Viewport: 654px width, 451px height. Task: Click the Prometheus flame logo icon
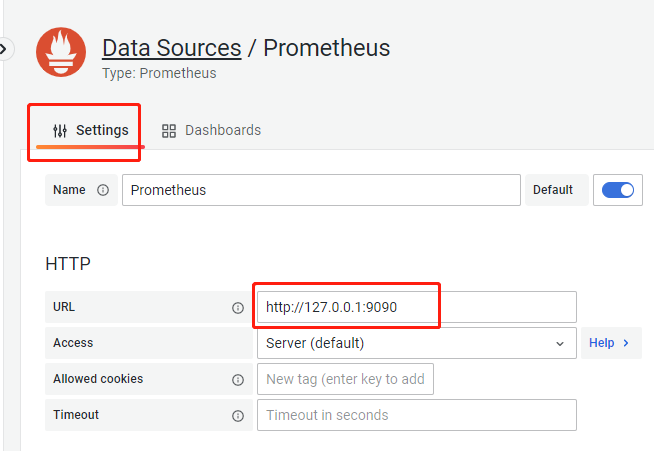click(61, 52)
